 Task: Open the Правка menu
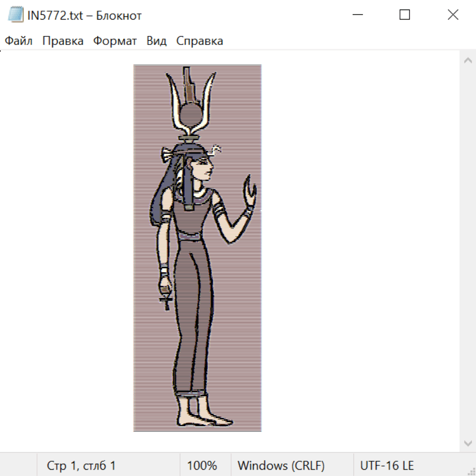(63, 41)
